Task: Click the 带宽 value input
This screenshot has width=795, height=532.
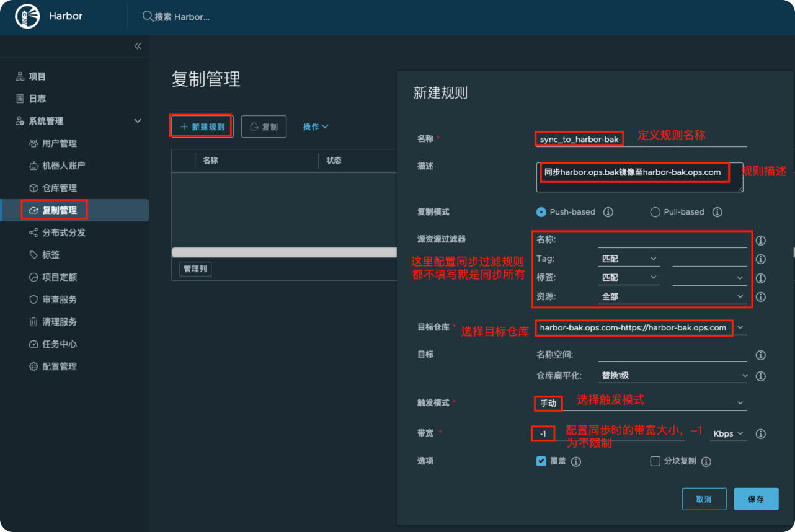Action: 610,433
